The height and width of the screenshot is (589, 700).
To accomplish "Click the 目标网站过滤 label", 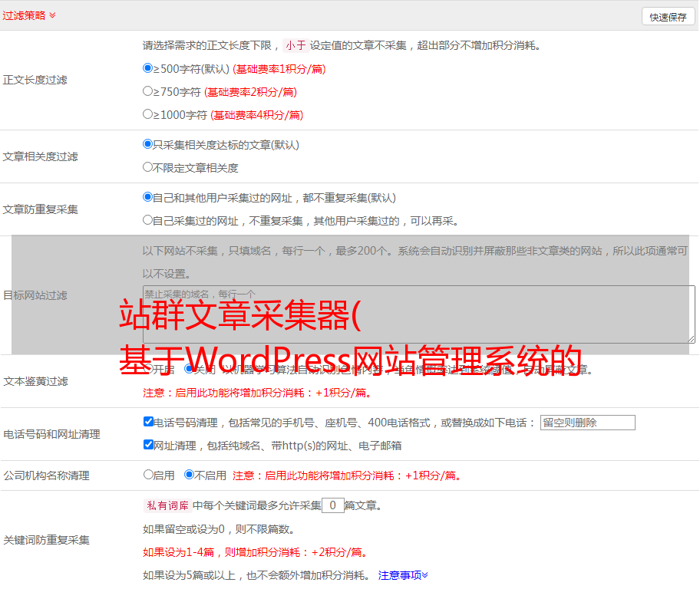I will (x=35, y=295).
